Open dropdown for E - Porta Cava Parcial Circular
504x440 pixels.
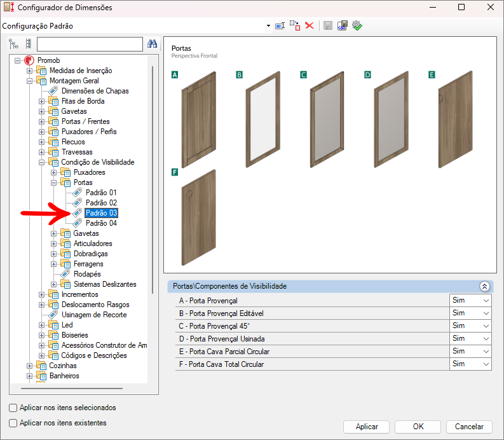pos(486,351)
